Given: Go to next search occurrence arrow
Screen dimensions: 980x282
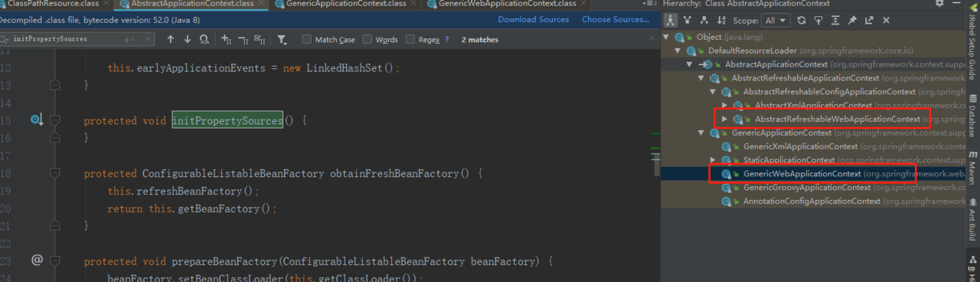Looking at the screenshot, I should (188, 39).
